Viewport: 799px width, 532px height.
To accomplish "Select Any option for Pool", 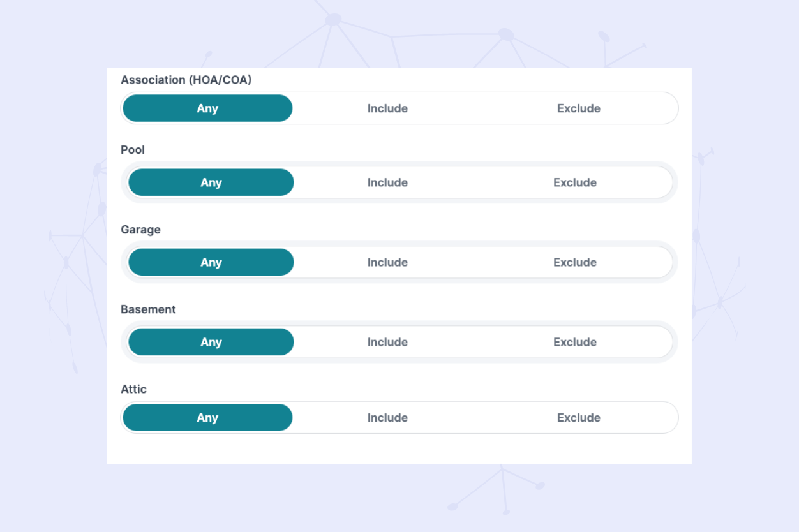I will [x=211, y=182].
